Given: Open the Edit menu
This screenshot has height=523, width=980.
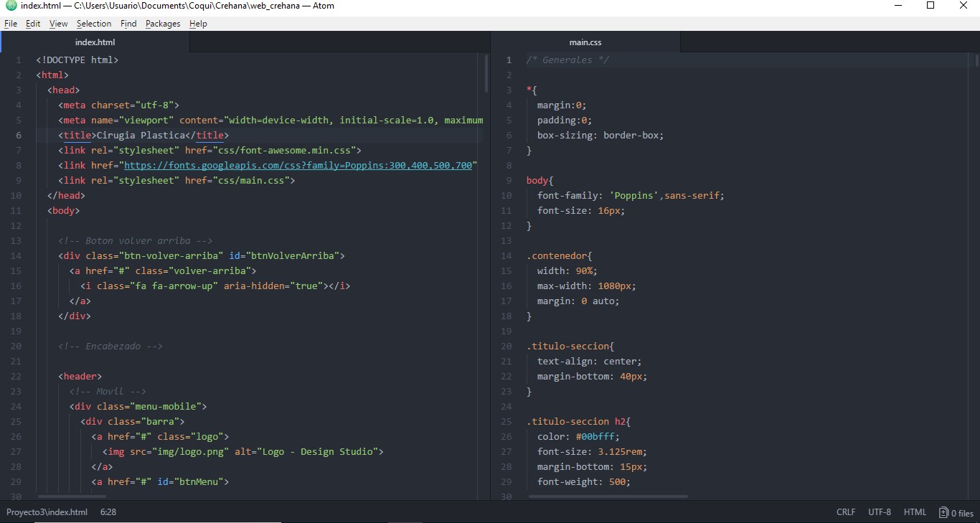Looking at the screenshot, I should (33, 24).
